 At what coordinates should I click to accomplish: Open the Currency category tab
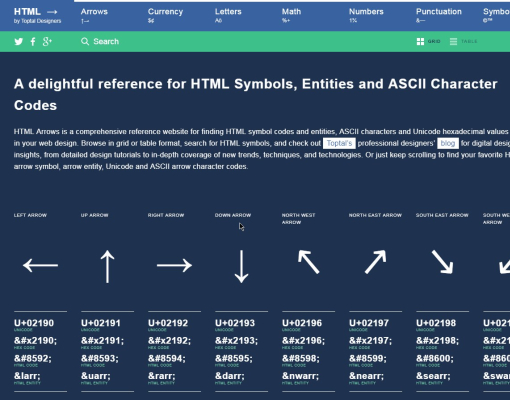coord(165,15)
